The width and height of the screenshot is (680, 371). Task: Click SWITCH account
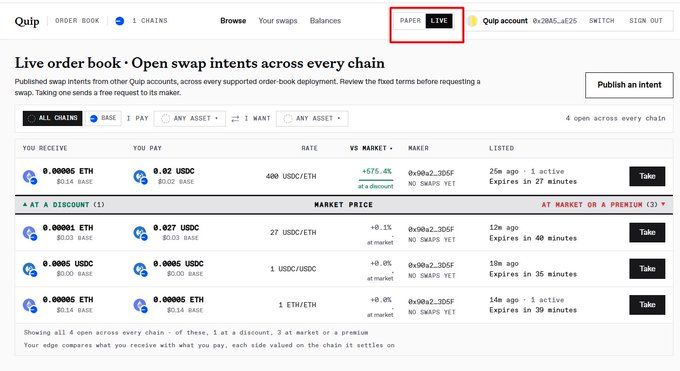coord(602,20)
